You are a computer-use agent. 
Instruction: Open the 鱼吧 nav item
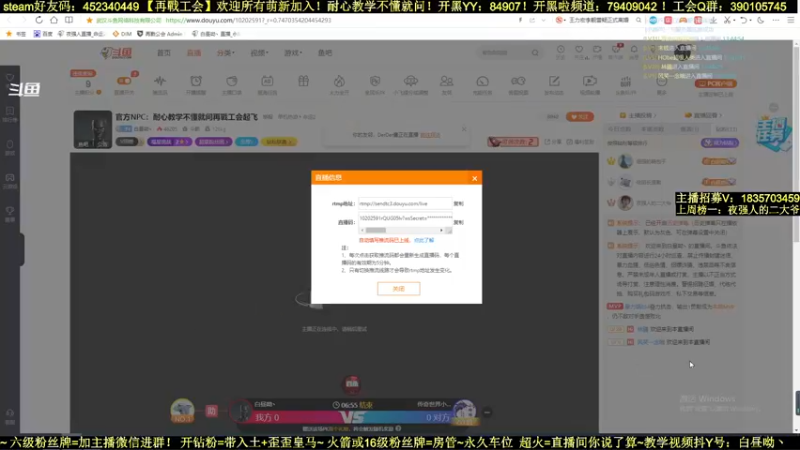325,53
